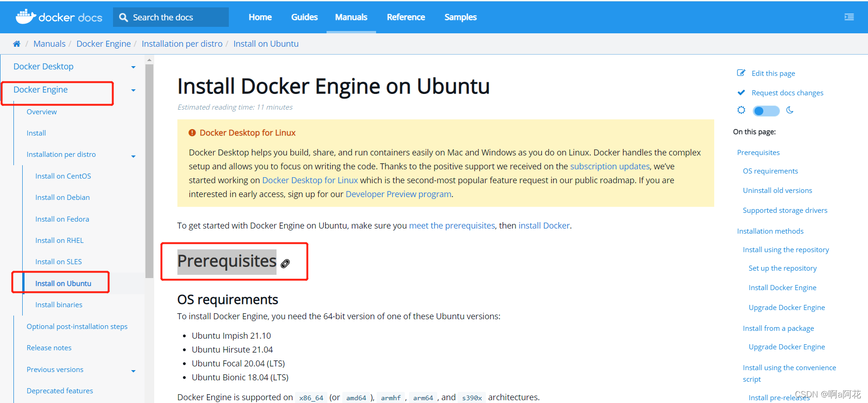Jump to Install using the repository

tap(786, 250)
